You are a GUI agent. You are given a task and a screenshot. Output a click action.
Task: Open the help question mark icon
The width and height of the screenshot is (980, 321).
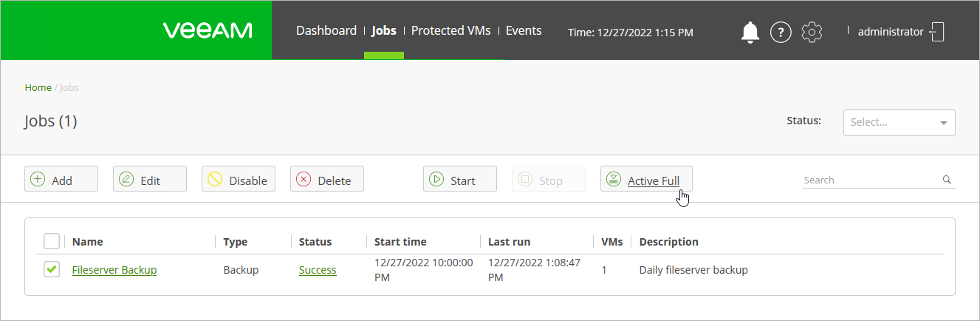coord(781,32)
